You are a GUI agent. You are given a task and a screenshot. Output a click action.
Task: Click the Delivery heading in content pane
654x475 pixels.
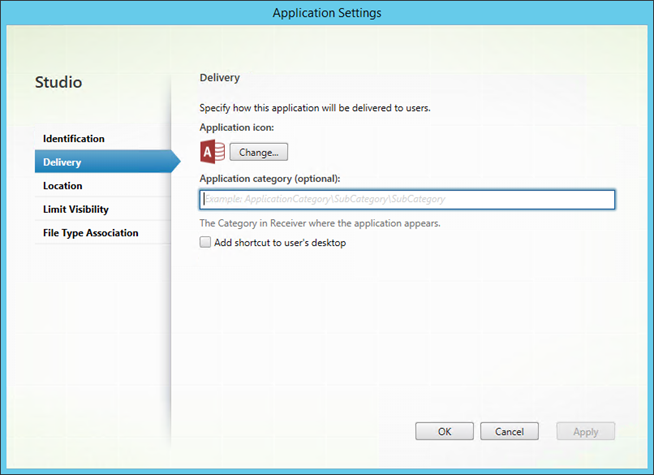click(220, 78)
